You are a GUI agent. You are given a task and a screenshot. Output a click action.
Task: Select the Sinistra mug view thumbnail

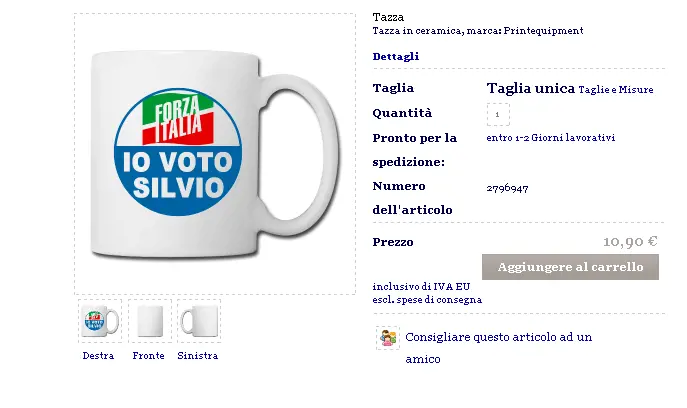199,321
